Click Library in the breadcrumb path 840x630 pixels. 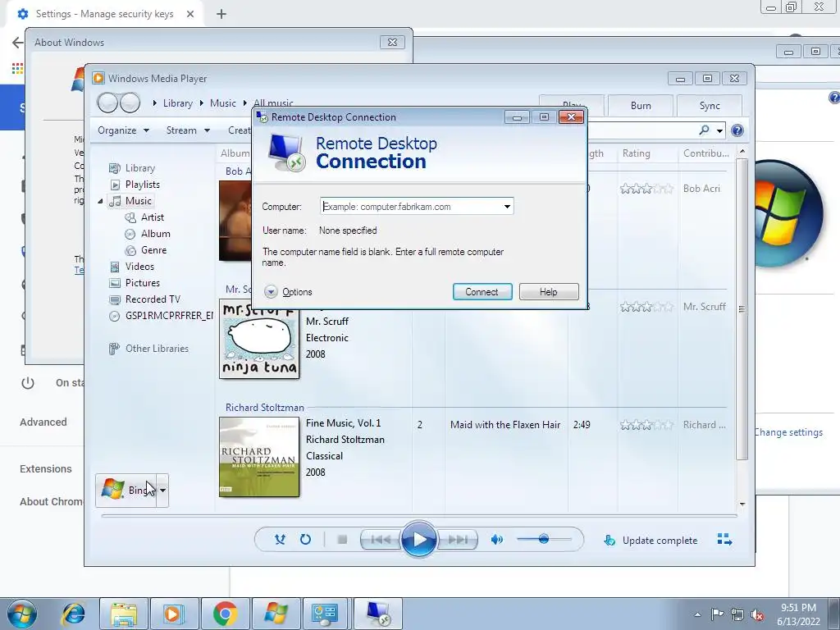point(178,103)
